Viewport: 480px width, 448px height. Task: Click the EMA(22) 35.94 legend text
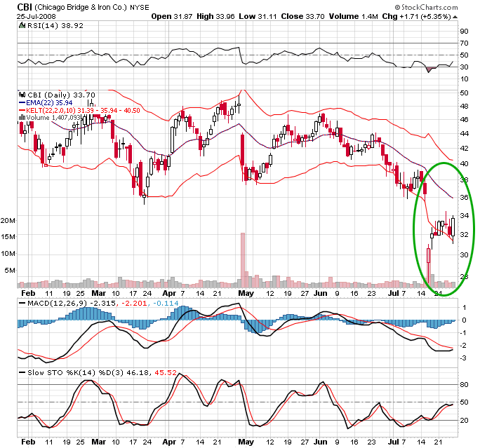[x=49, y=103]
